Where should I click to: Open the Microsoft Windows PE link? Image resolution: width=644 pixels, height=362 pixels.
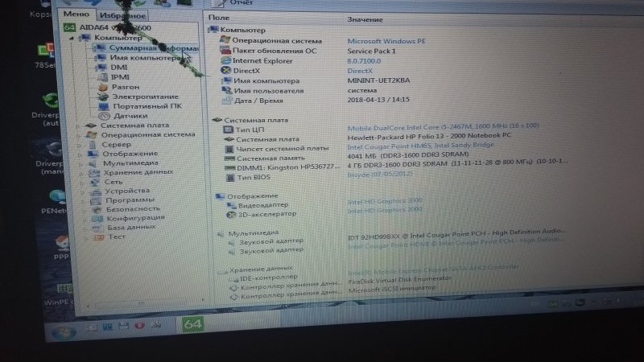click(x=386, y=40)
